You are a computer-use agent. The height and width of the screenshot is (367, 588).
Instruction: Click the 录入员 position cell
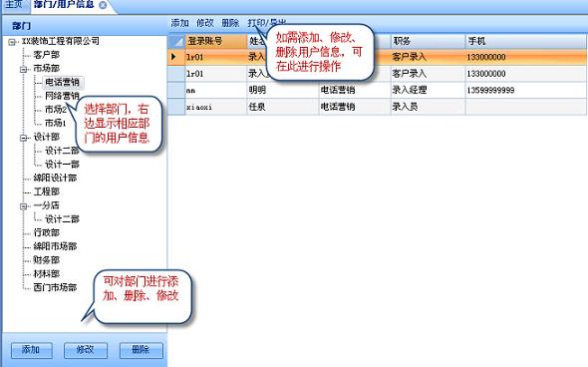tap(428, 107)
